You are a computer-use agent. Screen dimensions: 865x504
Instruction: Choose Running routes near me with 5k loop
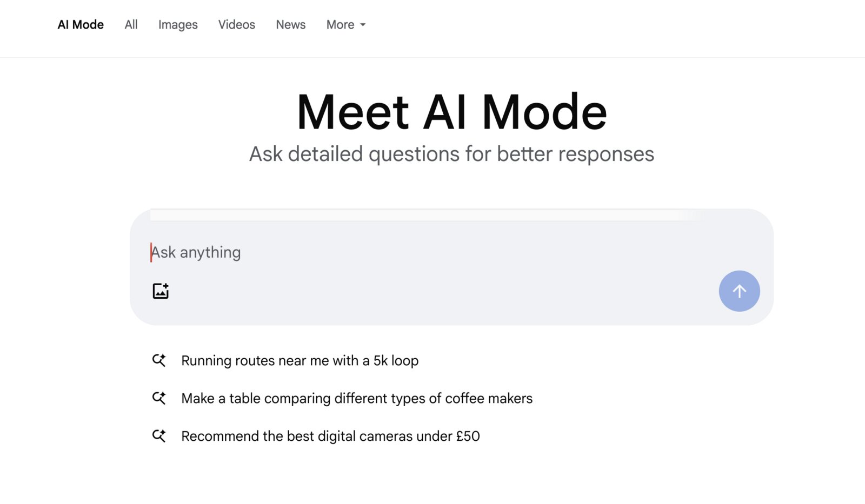pos(300,360)
